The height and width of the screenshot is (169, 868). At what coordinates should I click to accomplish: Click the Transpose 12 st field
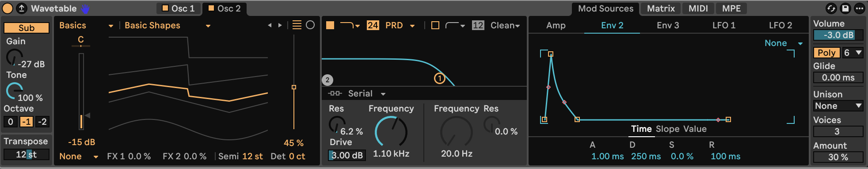click(27, 154)
